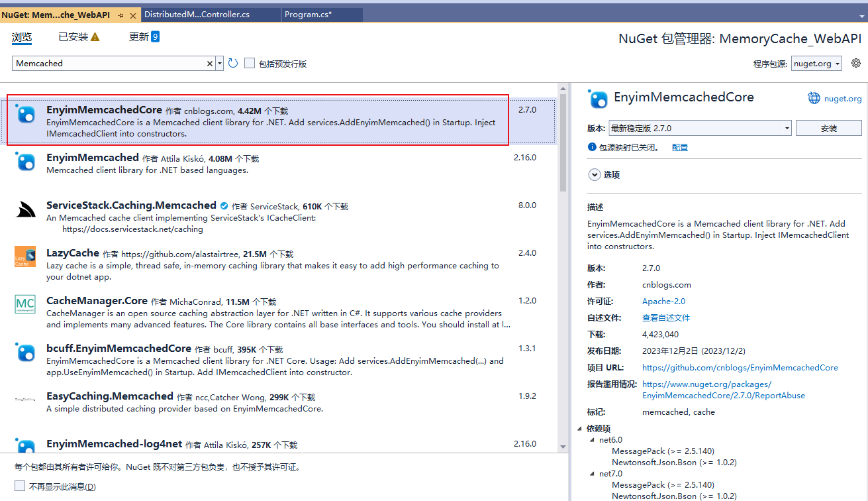Click version 8.0.0 of ServiceStack.Caching.Memcached
Image resolution: width=868 pixels, height=501 pixels.
(x=527, y=205)
